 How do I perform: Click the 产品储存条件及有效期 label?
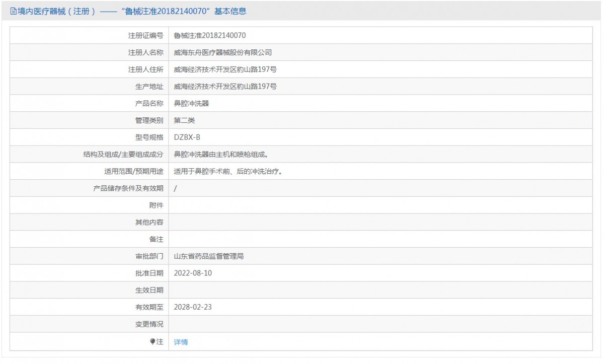(128, 189)
